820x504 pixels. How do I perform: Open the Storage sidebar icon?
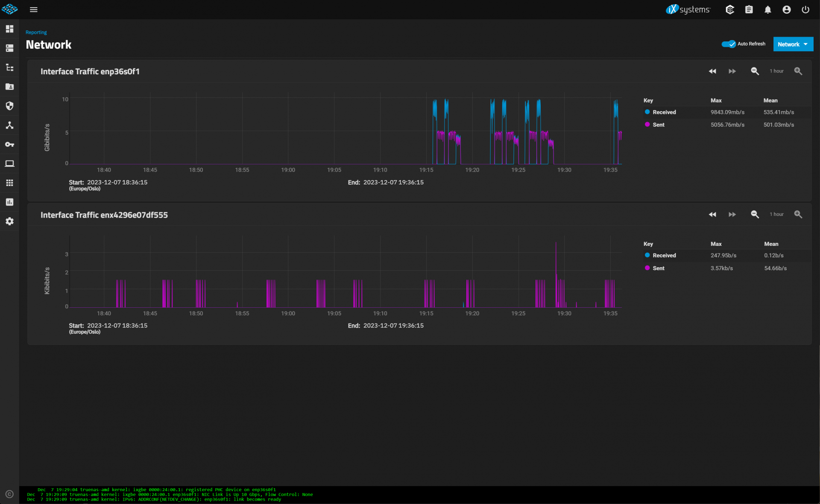point(9,48)
